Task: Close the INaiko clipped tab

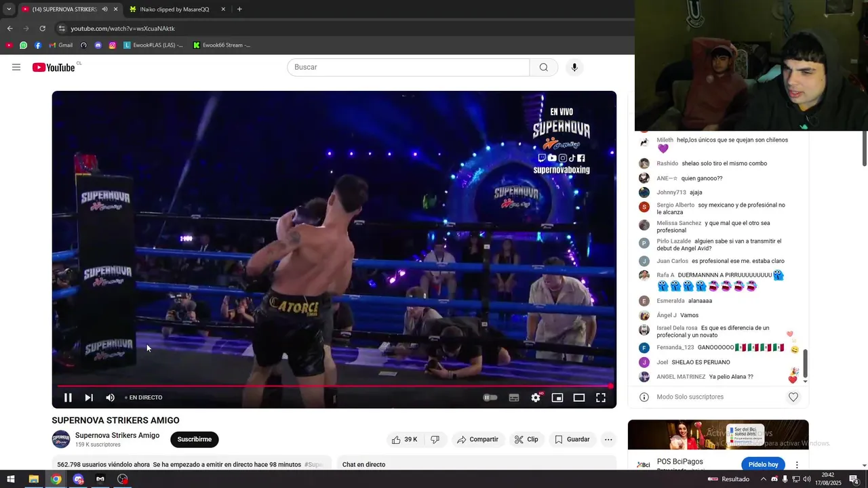Action: [x=223, y=9]
